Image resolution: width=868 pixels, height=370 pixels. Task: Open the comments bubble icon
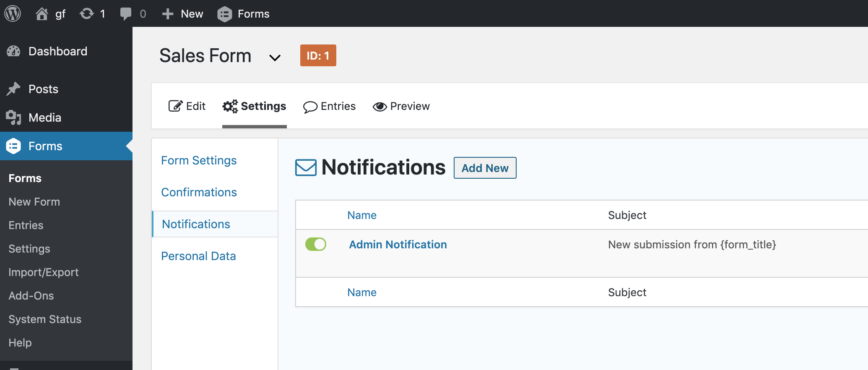pyautogui.click(x=125, y=14)
